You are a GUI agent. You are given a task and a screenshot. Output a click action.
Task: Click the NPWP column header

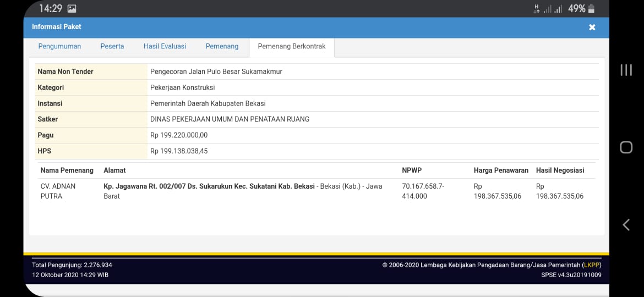point(412,170)
